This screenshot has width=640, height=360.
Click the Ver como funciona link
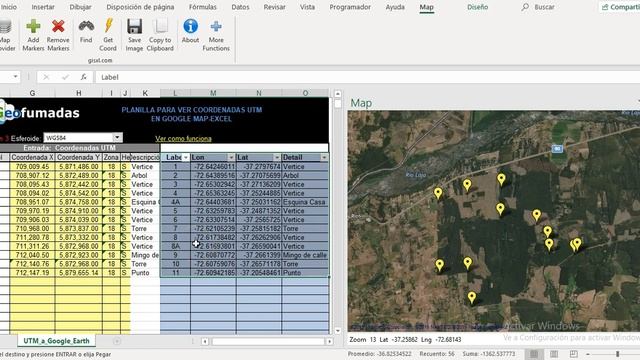(183, 139)
